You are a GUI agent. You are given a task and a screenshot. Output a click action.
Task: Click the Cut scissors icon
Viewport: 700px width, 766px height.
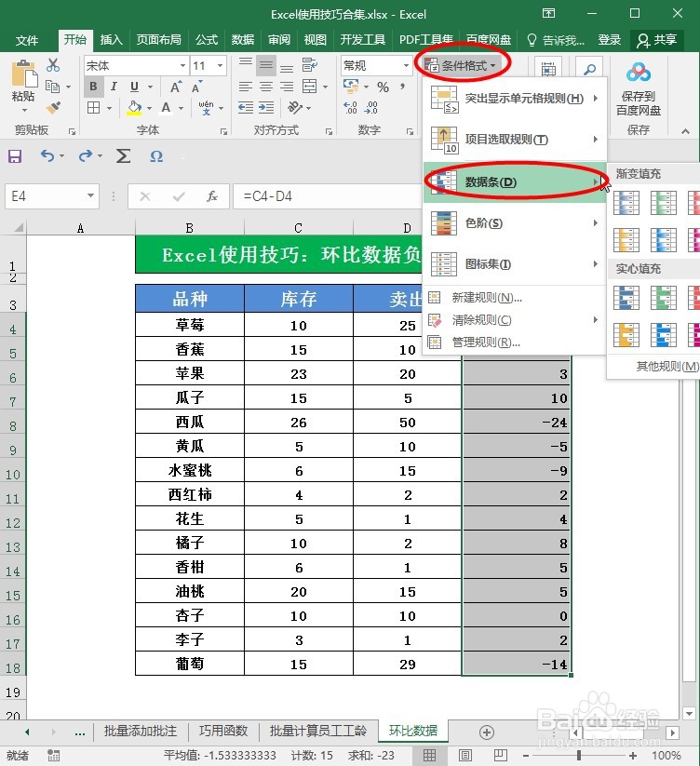(53, 65)
